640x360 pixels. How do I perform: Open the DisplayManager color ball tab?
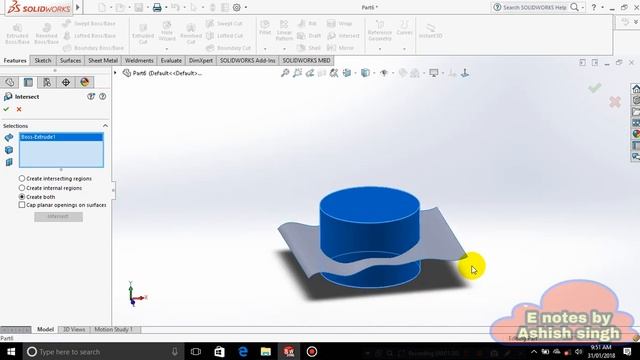pos(84,82)
